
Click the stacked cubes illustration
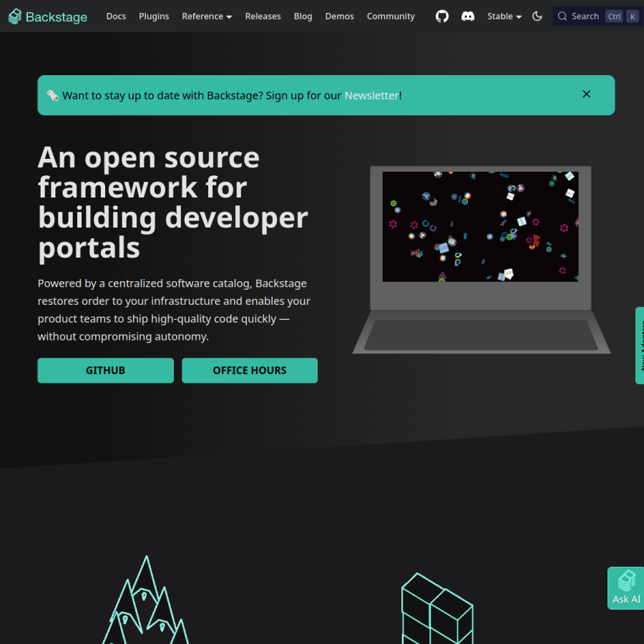[437, 608]
